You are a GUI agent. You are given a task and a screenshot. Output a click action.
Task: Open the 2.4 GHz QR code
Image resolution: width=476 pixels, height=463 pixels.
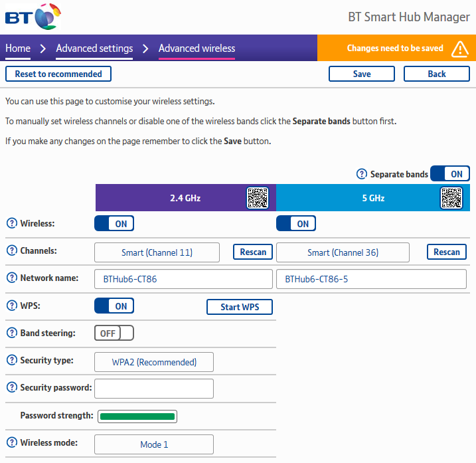258,198
